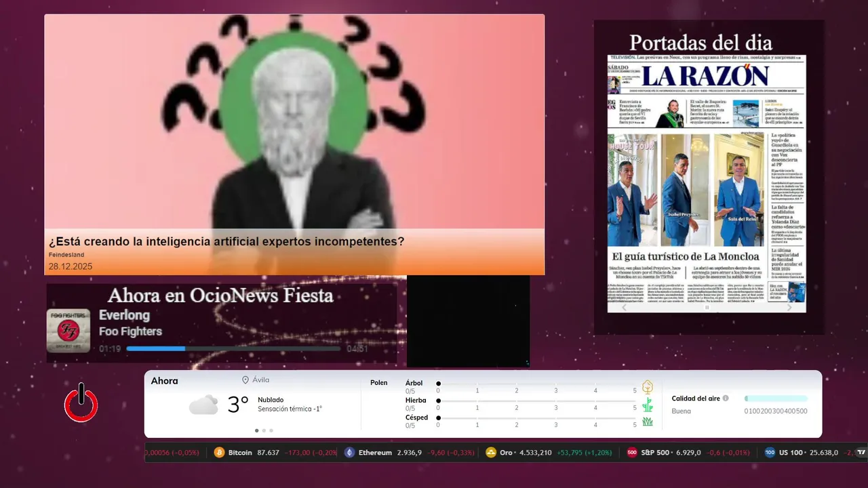Click the Ethereum icon in ticker
Screen dimensions: 868x488
pos(349,453)
